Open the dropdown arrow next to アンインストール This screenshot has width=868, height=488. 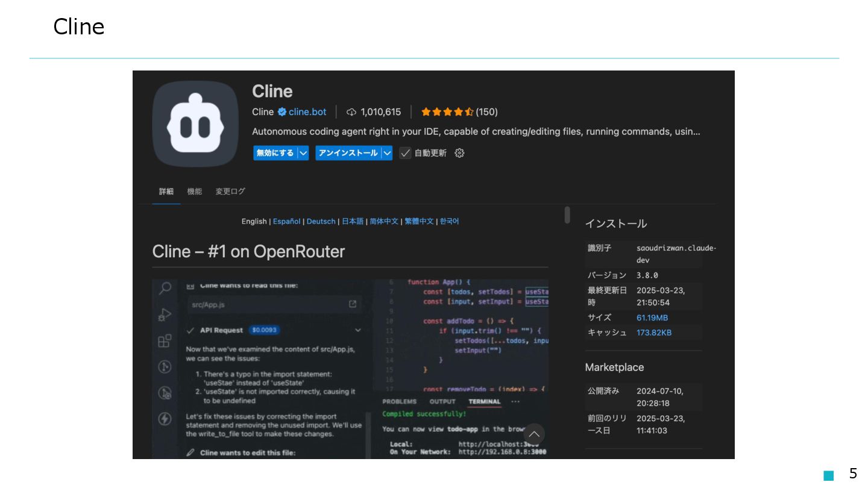[x=387, y=153]
